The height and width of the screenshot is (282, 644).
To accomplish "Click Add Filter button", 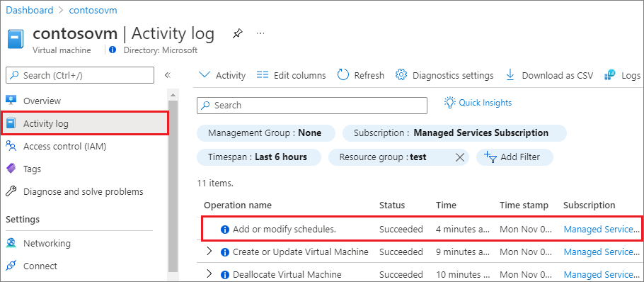I will click(x=514, y=157).
